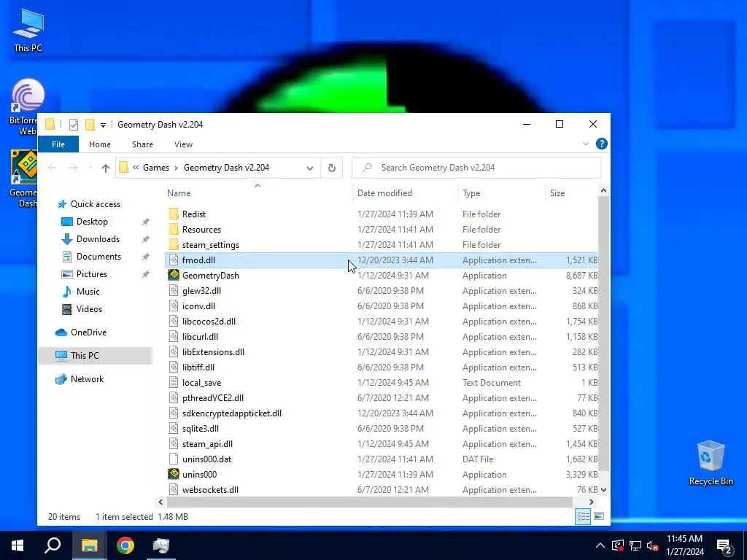Switch to the View ribbon tab
The width and height of the screenshot is (747, 560).
click(183, 144)
